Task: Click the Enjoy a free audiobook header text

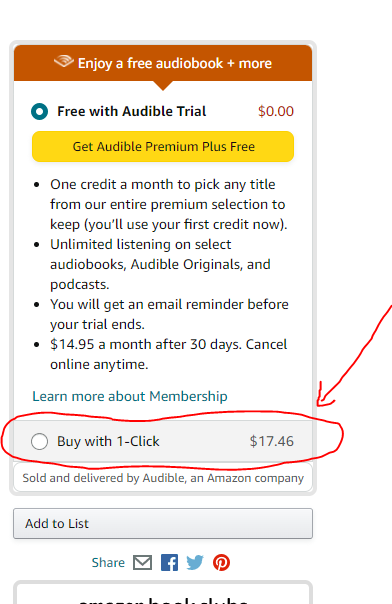Action: 175,63
